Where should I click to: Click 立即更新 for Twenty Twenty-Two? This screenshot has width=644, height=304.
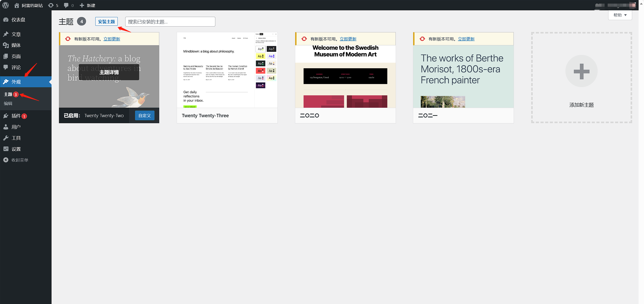(112, 39)
